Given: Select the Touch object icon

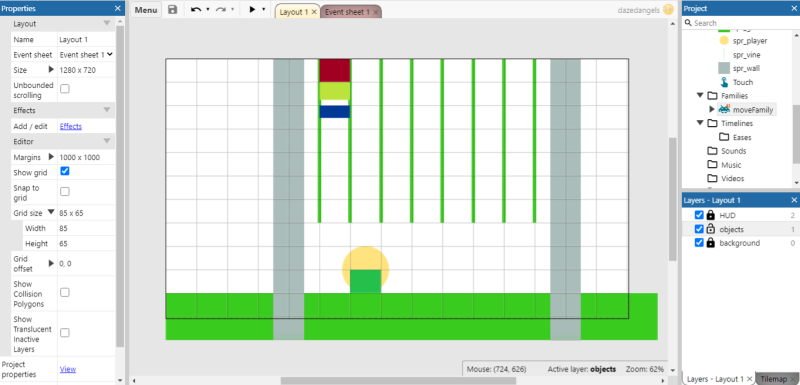Looking at the screenshot, I should tap(723, 82).
